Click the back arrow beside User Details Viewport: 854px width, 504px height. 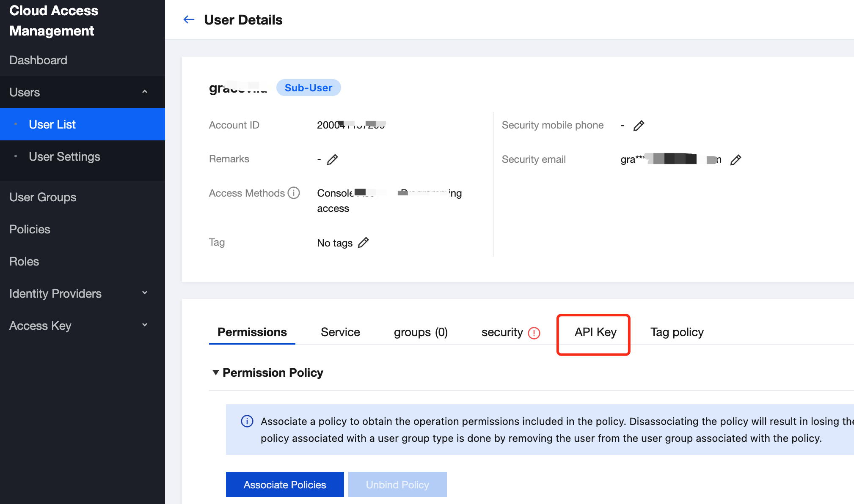click(x=189, y=19)
